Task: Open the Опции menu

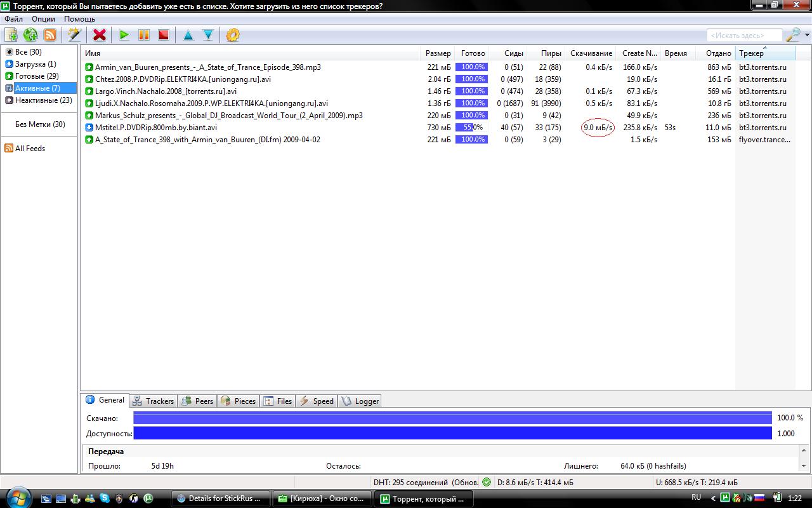Action: point(43,19)
